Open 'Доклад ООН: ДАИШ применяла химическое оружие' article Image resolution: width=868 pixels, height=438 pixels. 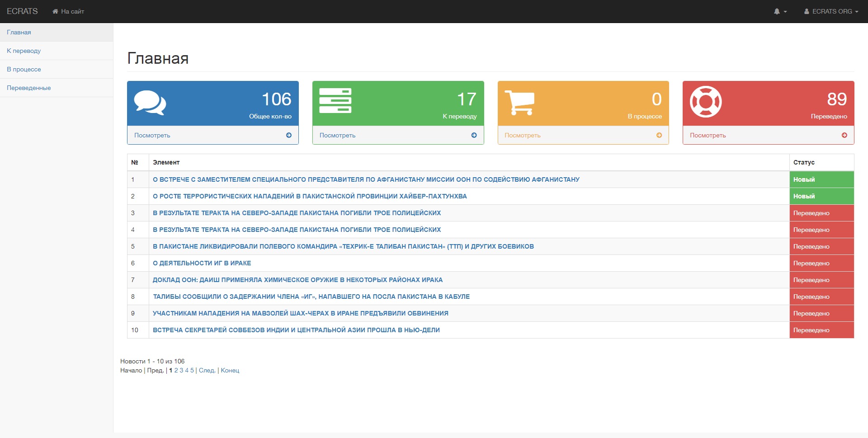tap(297, 280)
